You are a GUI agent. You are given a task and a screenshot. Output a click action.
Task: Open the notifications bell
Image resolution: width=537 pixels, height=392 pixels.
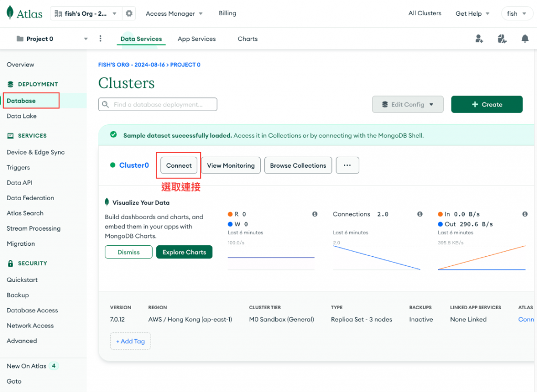524,38
